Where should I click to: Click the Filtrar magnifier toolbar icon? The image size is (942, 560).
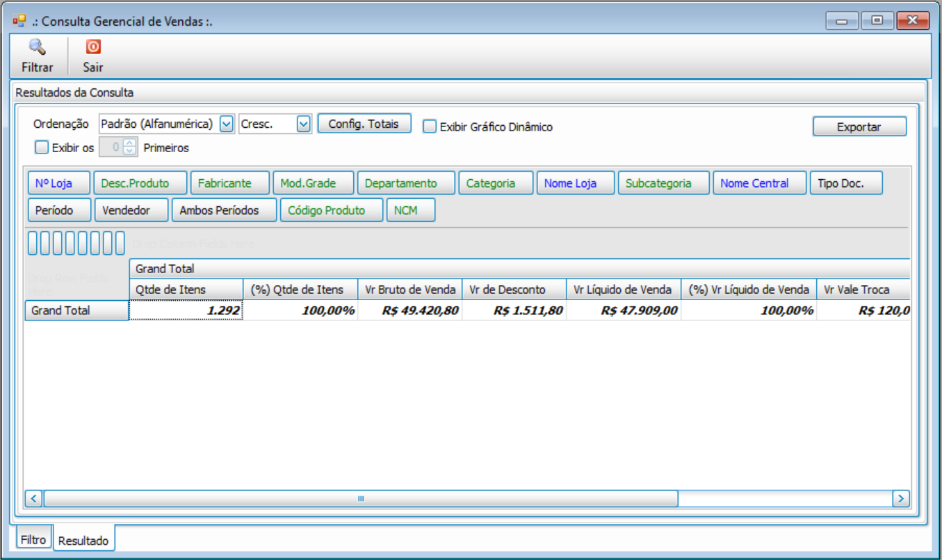click(x=37, y=47)
